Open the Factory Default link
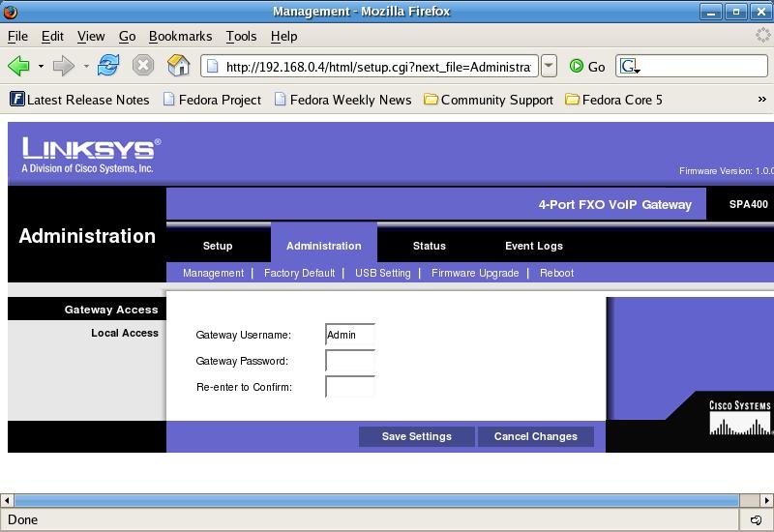The width and height of the screenshot is (774, 532). coord(299,273)
